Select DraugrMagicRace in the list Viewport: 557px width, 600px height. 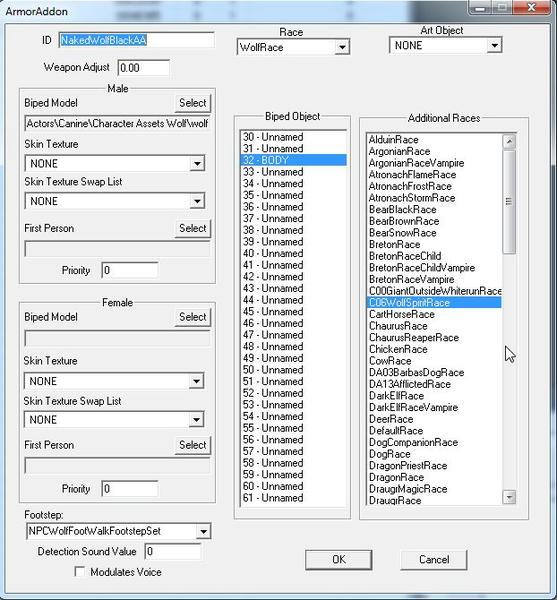coord(434,489)
